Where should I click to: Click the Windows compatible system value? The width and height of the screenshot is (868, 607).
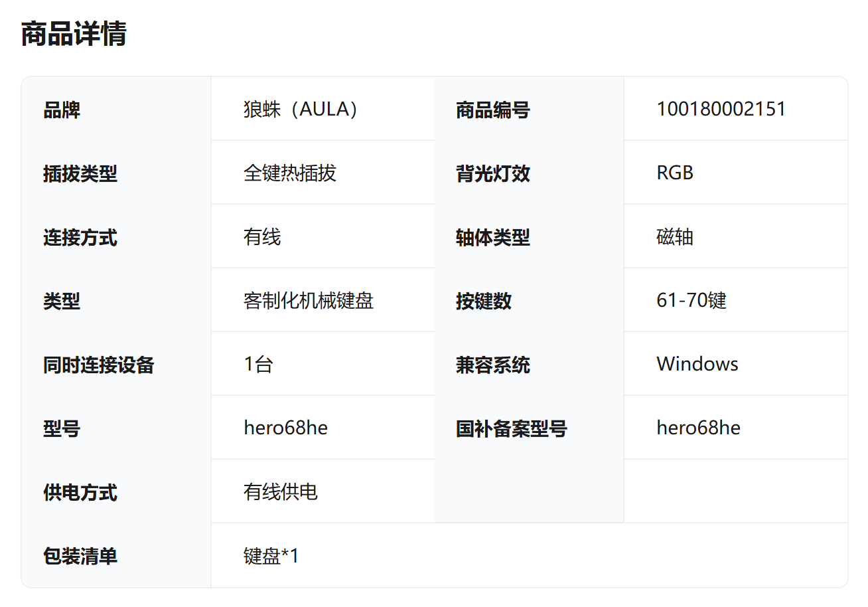pos(697,364)
